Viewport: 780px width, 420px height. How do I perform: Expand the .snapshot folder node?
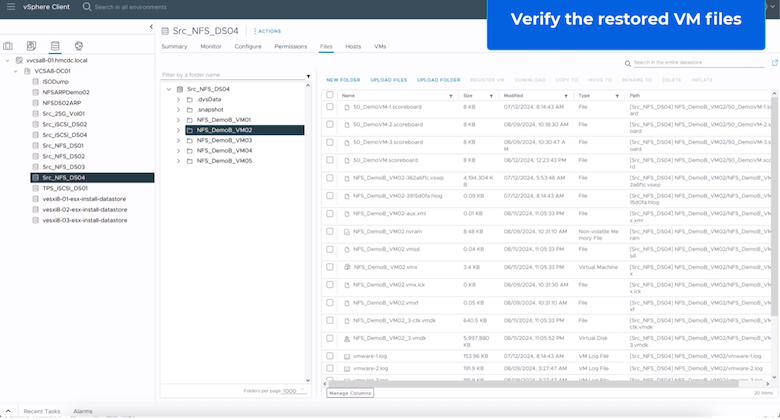(178, 109)
